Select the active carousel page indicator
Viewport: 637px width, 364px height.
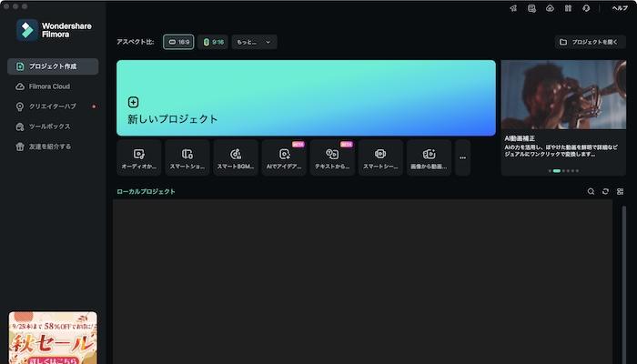tap(557, 171)
